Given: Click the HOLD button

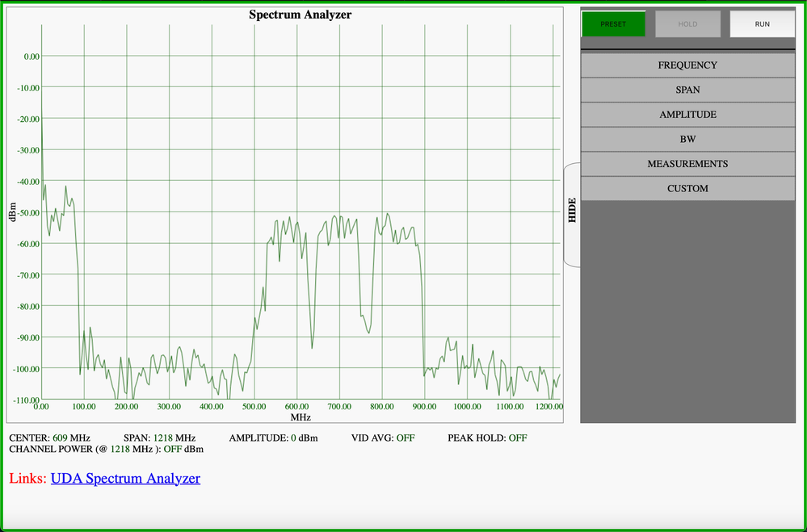Looking at the screenshot, I should [x=687, y=23].
